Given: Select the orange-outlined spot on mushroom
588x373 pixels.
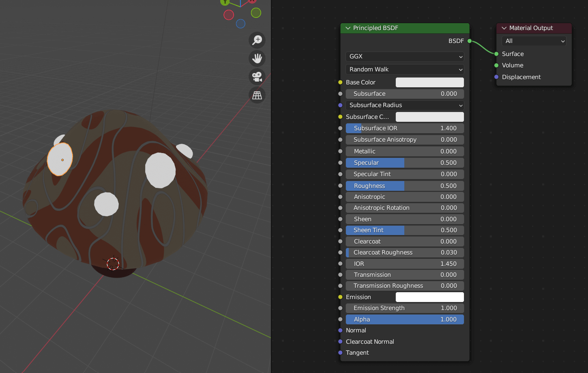Looking at the screenshot, I should point(60,159).
